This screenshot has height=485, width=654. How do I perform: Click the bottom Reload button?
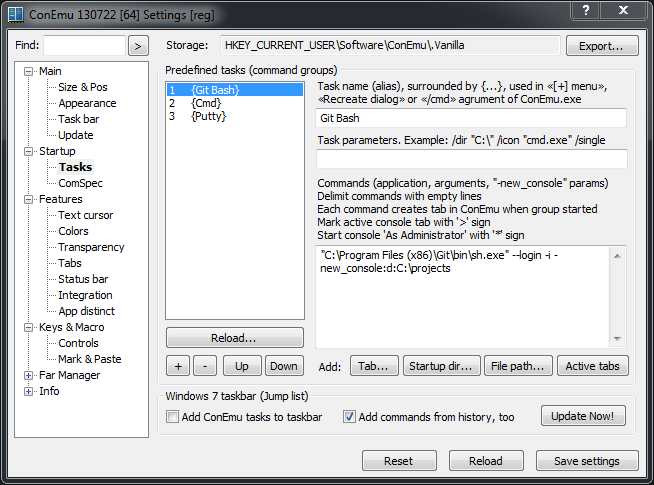pyautogui.click(x=486, y=461)
